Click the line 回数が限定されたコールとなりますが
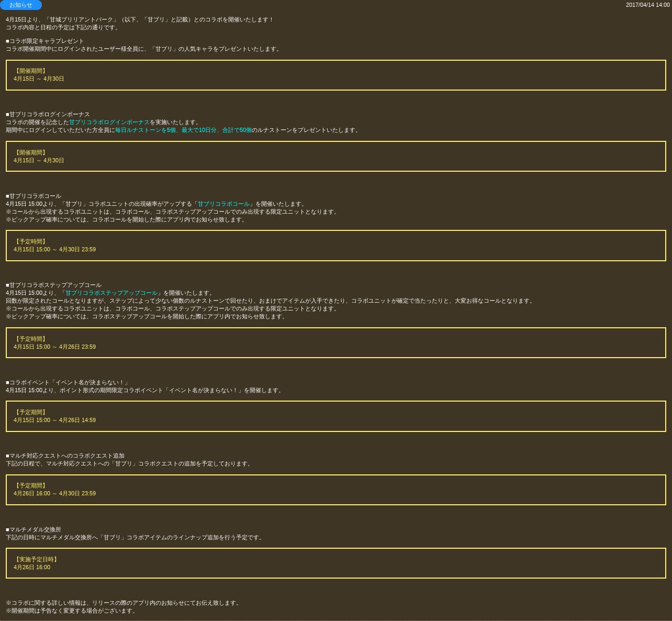Image resolution: width=672 pixels, height=621 pixels. (x=271, y=301)
